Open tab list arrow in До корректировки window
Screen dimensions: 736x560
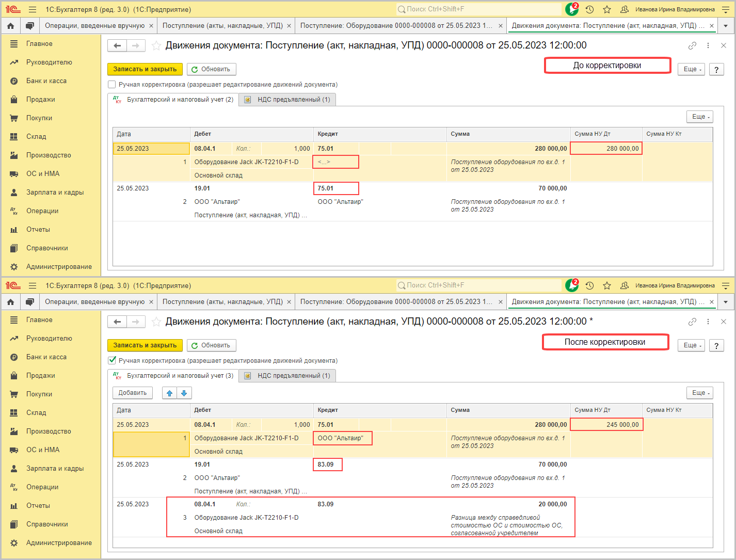726,26
